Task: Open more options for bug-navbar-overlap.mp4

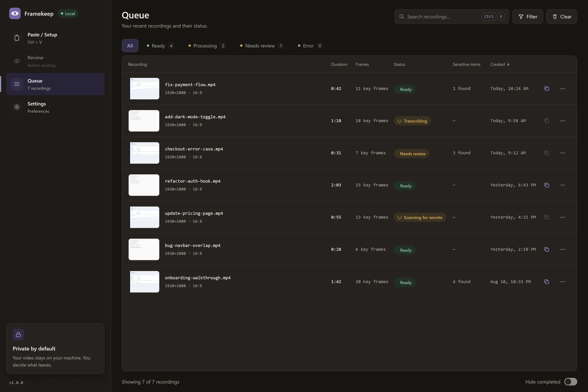Action: 563,250
